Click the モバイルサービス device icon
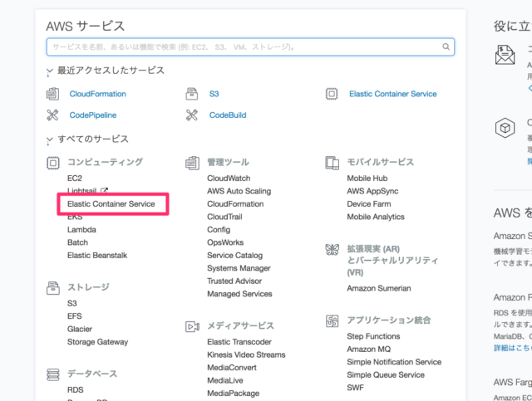The width and height of the screenshot is (532, 401). 332,163
